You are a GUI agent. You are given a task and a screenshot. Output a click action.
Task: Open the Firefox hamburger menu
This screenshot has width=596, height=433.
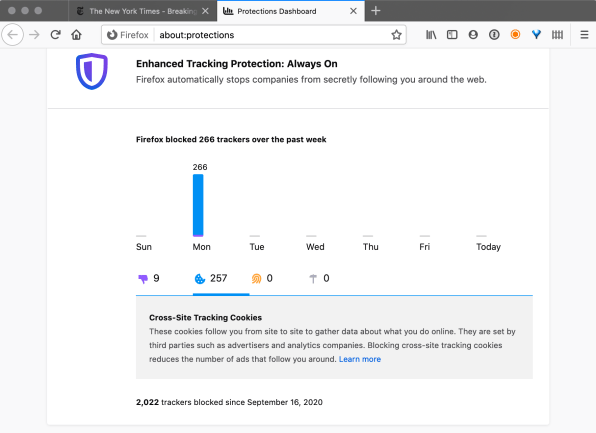[584, 35]
